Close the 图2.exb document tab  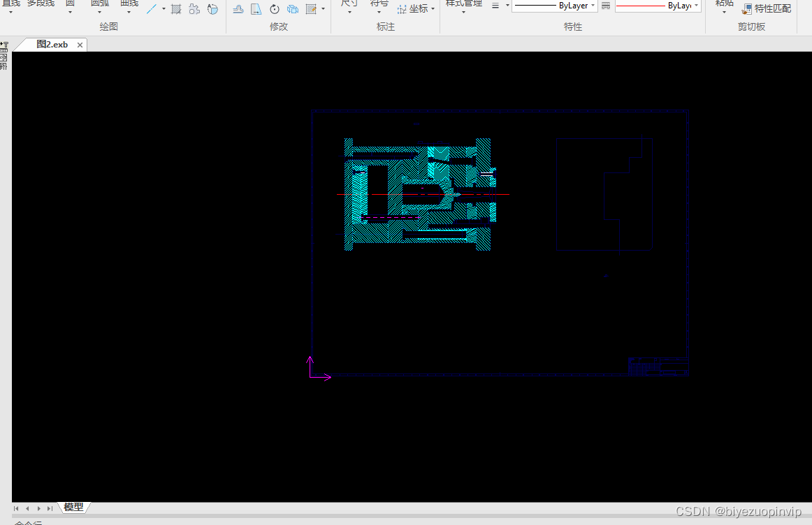[80, 45]
